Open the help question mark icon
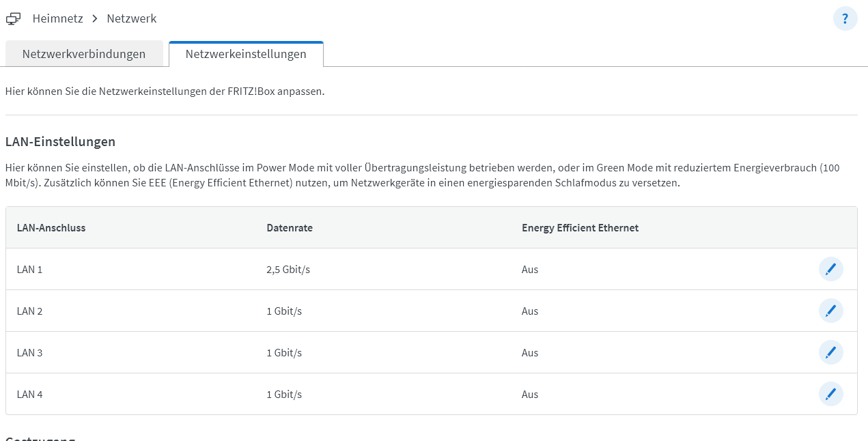Image resolution: width=868 pixels, height=441 pixels. tap(845, 19)
